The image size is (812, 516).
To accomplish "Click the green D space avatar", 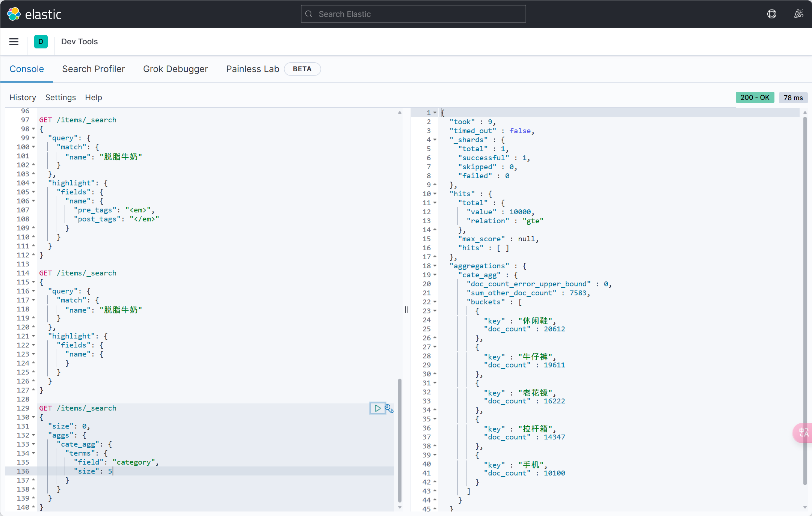I will coord(41,42).
